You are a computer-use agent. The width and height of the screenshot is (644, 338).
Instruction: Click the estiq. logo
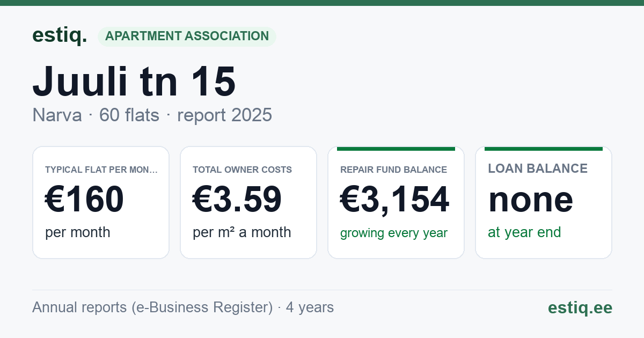(60, 35)
